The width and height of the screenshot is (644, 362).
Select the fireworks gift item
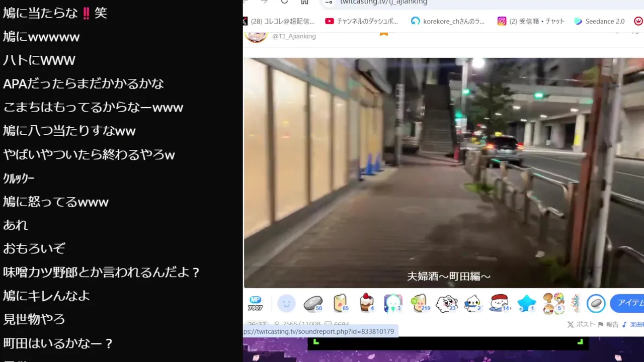(x=576, y=303)
